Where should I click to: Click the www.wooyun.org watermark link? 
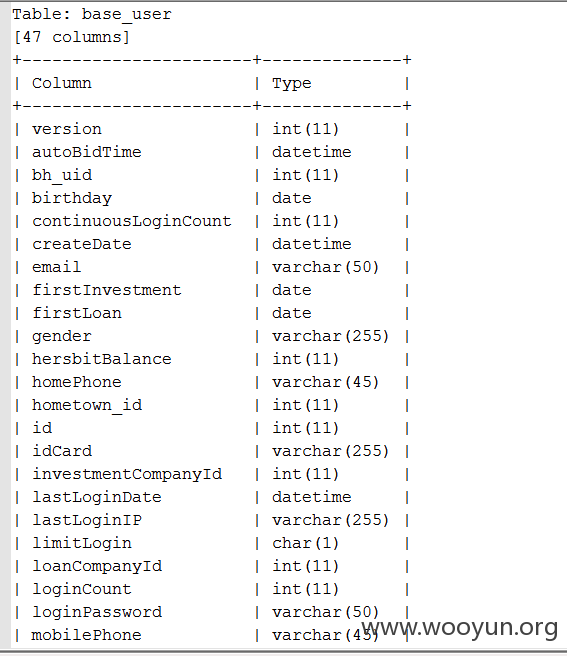[460, 628]
